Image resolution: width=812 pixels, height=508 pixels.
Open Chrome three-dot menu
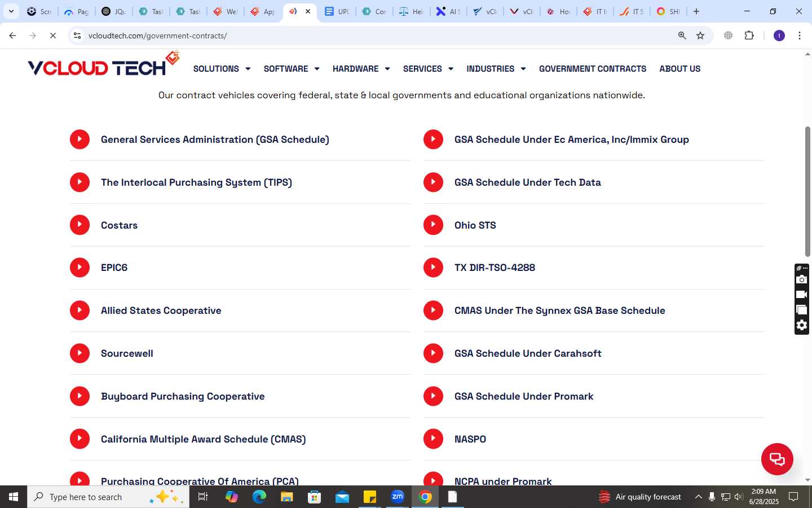point(800,36)
